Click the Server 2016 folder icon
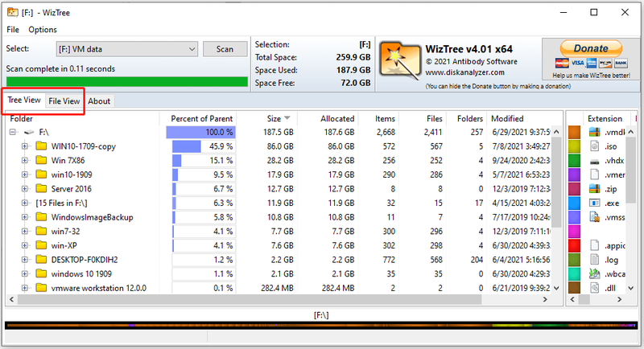This screenshot has height=349, width=644. [41, 188]
